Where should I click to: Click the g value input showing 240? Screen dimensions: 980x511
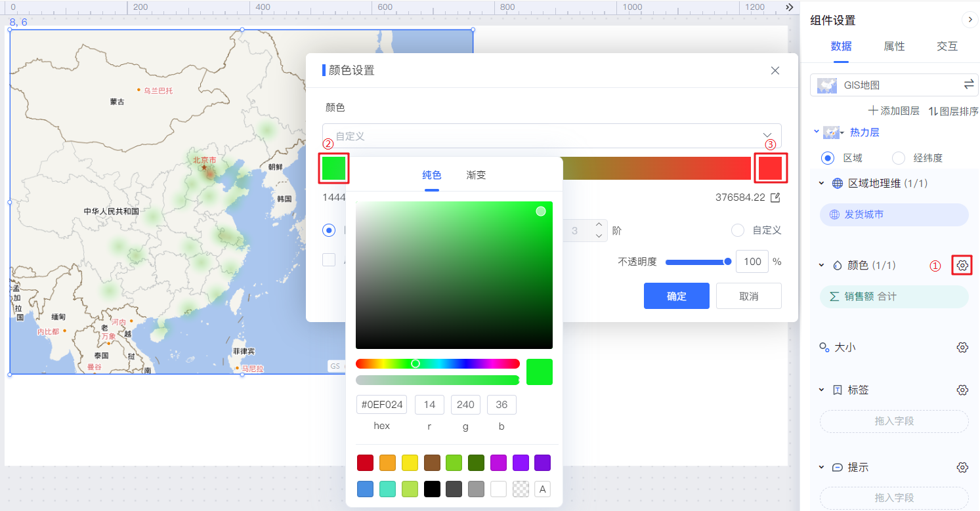(x=465, y=405)
